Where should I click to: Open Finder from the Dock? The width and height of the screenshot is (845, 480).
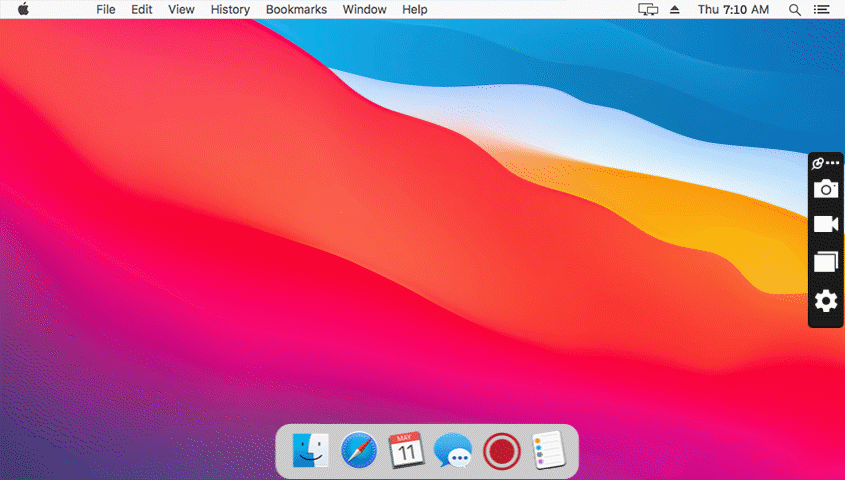pos(310,451)
